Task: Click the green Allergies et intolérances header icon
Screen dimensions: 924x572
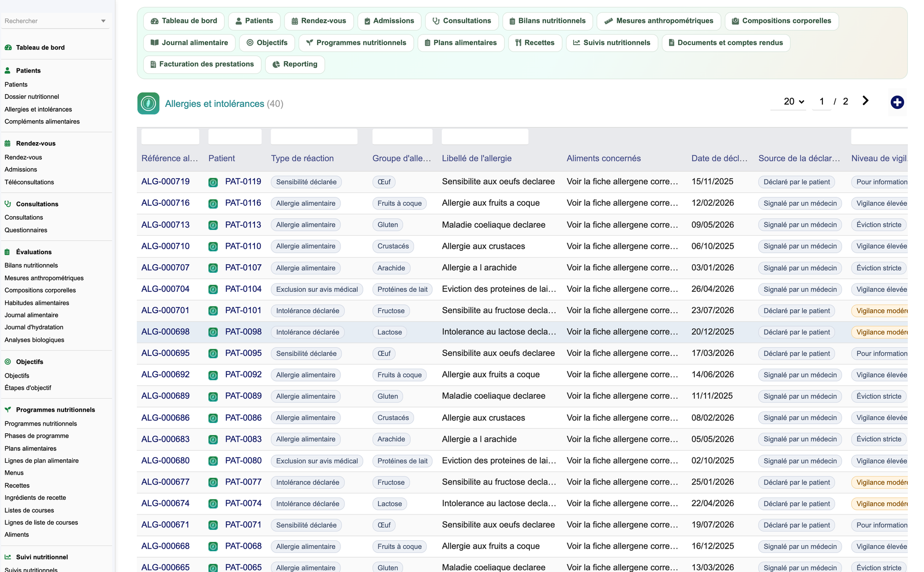Action: point(148,103)
